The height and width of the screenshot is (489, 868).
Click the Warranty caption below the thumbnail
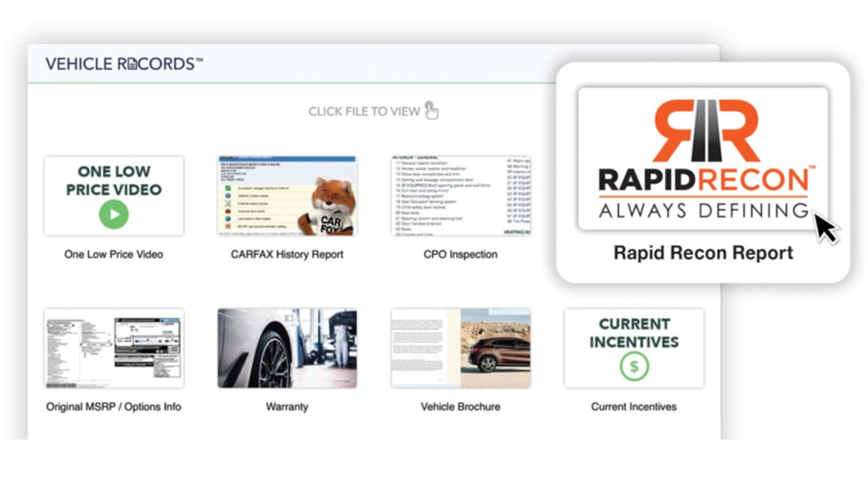point(287,407)
